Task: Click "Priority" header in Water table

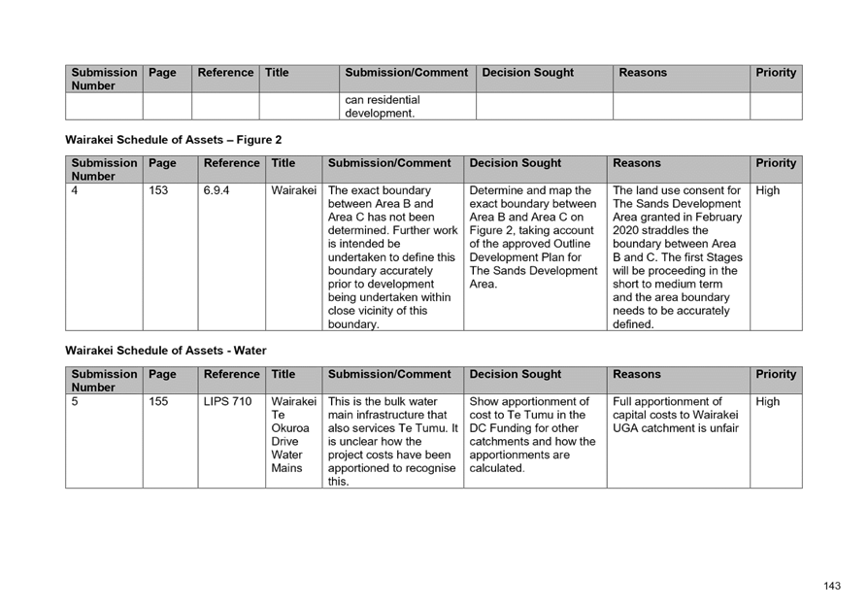Action: pyautogui.click(x=776, y=381)
